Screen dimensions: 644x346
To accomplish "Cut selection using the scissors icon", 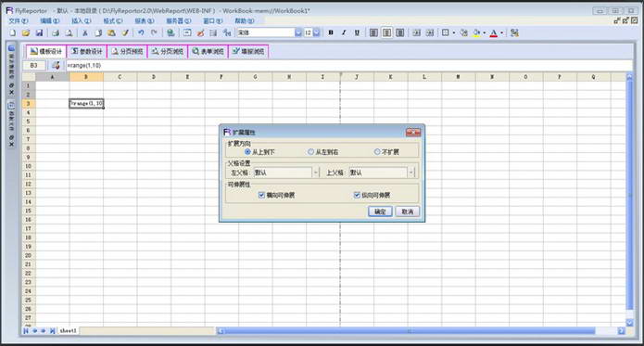I will pyautogui.click(x=85, y=32).
